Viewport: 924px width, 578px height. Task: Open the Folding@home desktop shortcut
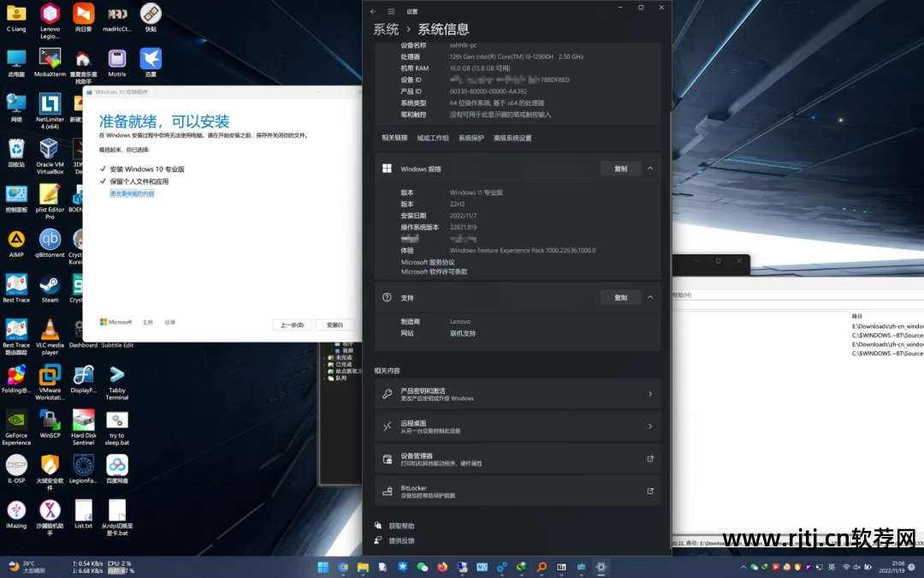pos(16,379)
